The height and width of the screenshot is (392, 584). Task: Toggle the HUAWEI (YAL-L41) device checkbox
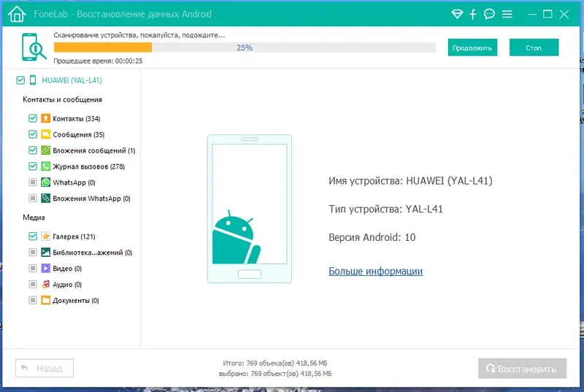(20, 80)
